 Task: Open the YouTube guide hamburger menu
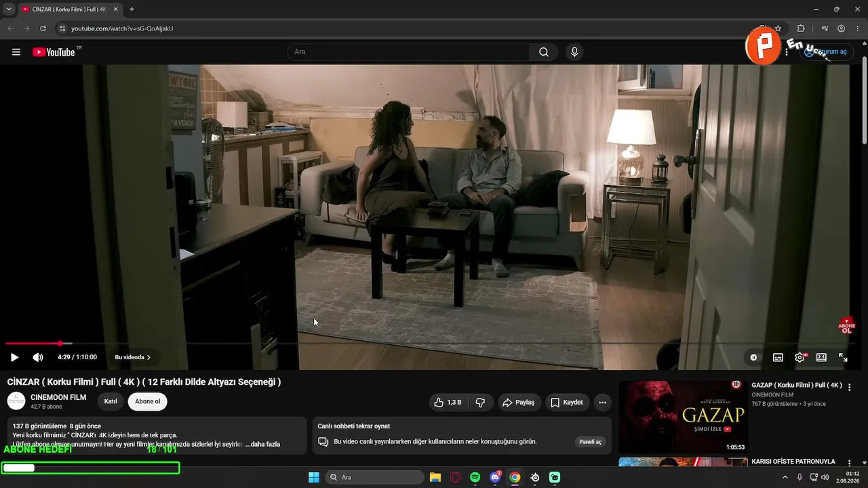point(16,52)
